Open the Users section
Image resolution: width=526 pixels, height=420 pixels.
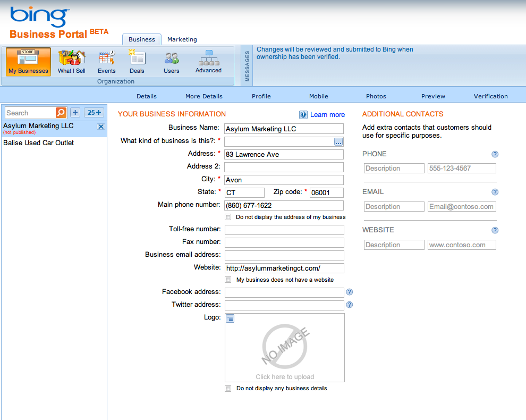pyautogui.click(x=171, y=62)
